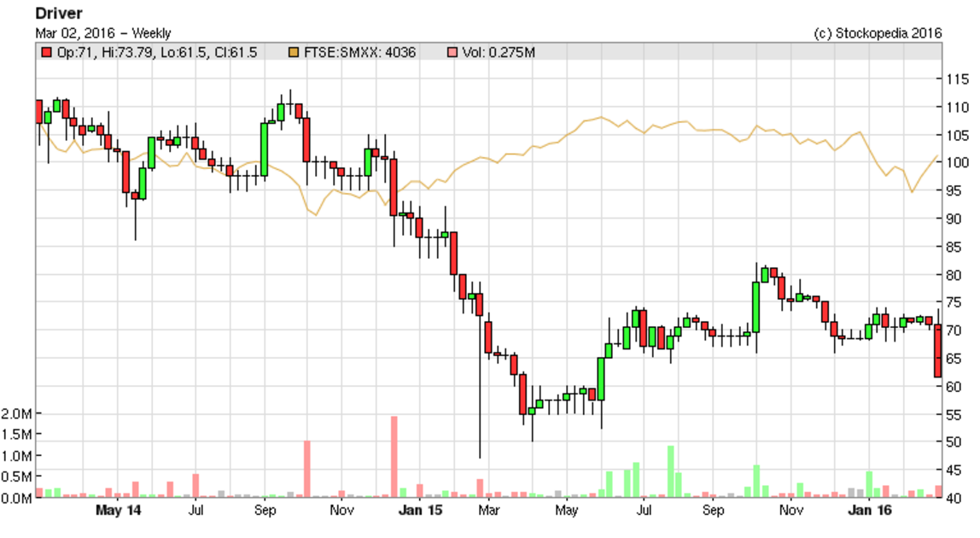
Task: Click the "(c) Stockopedia 2016" credit text
Action: coord(878,33)
